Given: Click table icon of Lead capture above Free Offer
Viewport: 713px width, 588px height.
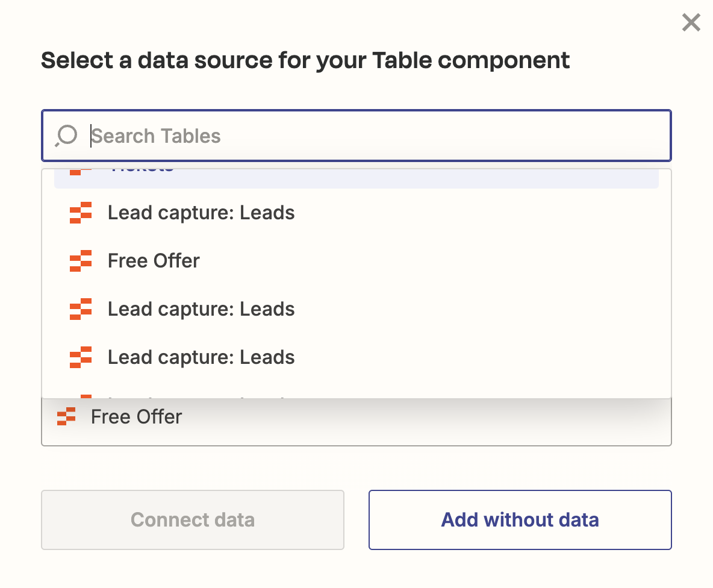Looking at the screenshot, I should (80, 213).
